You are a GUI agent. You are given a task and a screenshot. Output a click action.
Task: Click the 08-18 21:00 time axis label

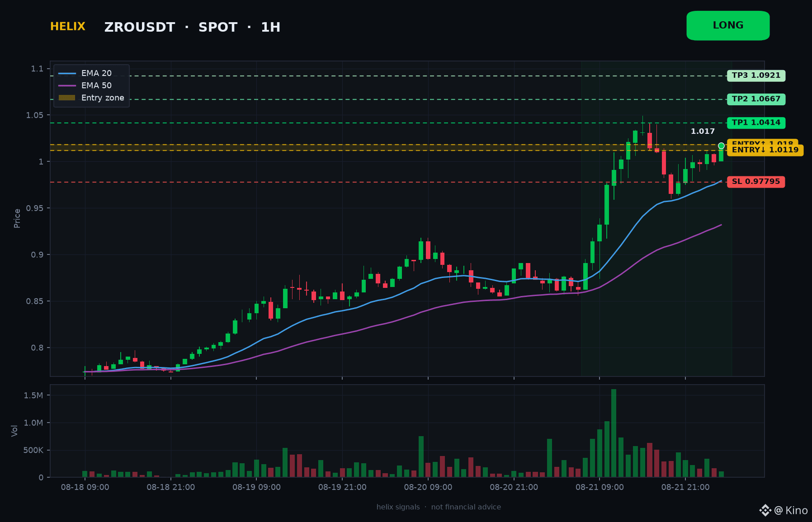tap(171, 487)
